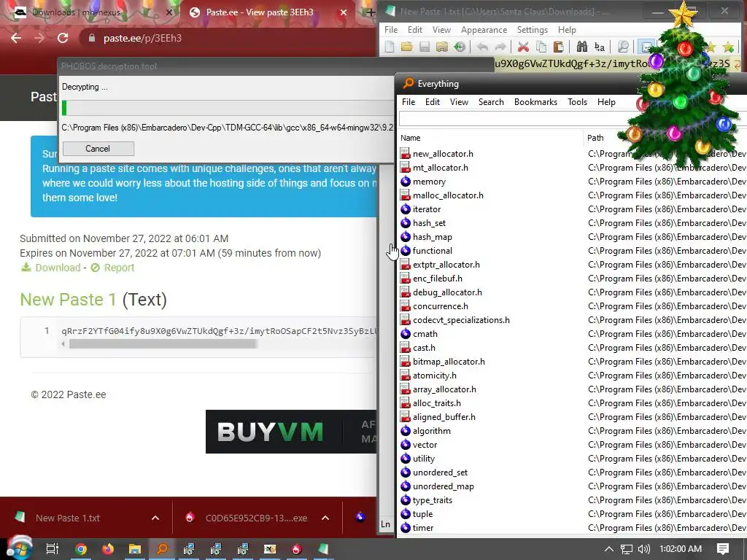
Task: Expand options for C0D65E952CB9 exe download
Action: [x=325, y=518]
